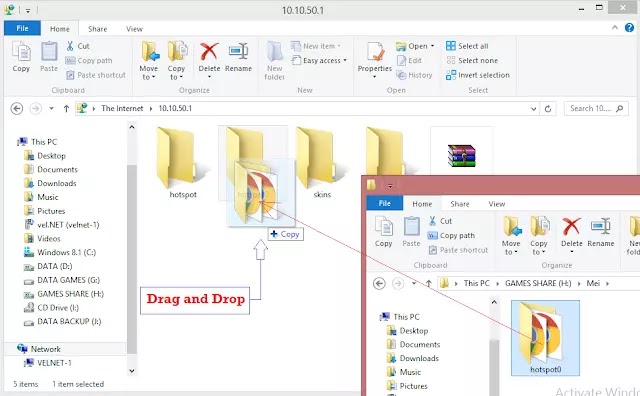Click History in the Open group

(414, 75)
